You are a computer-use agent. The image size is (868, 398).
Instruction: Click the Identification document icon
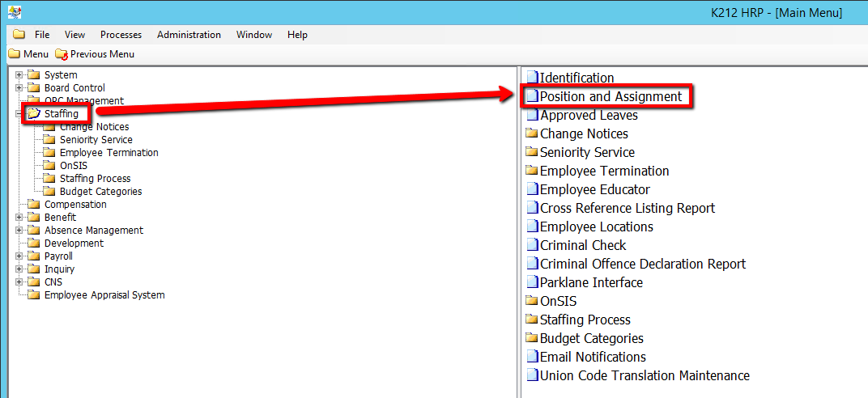532,78
